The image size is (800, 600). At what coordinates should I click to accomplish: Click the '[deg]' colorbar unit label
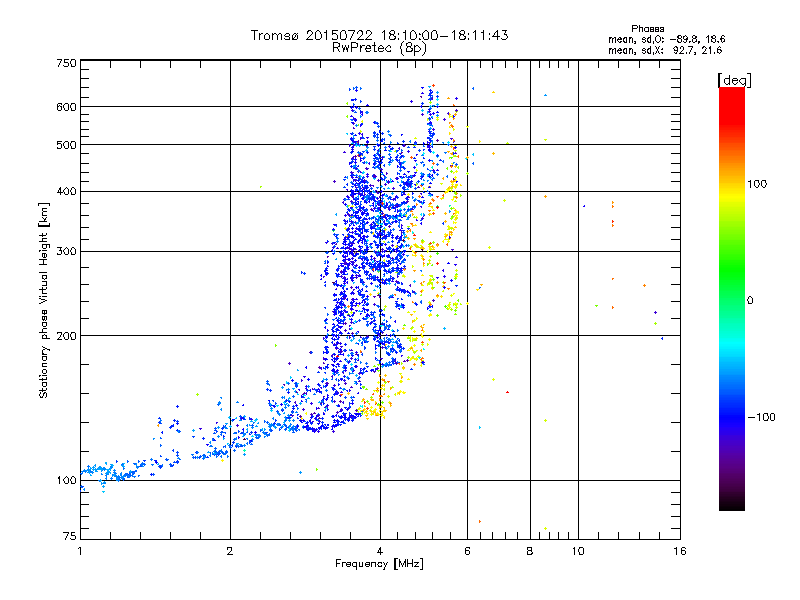coord(734,80)
